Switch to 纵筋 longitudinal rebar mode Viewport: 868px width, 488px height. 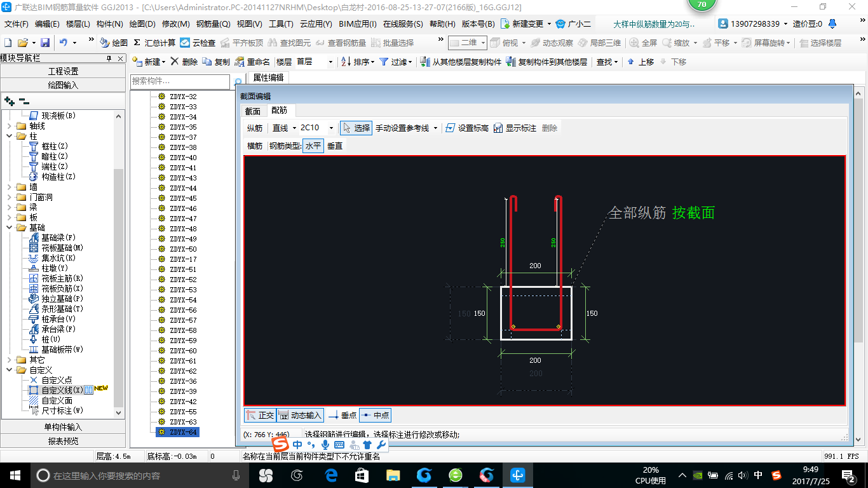[x=255, y=128]
